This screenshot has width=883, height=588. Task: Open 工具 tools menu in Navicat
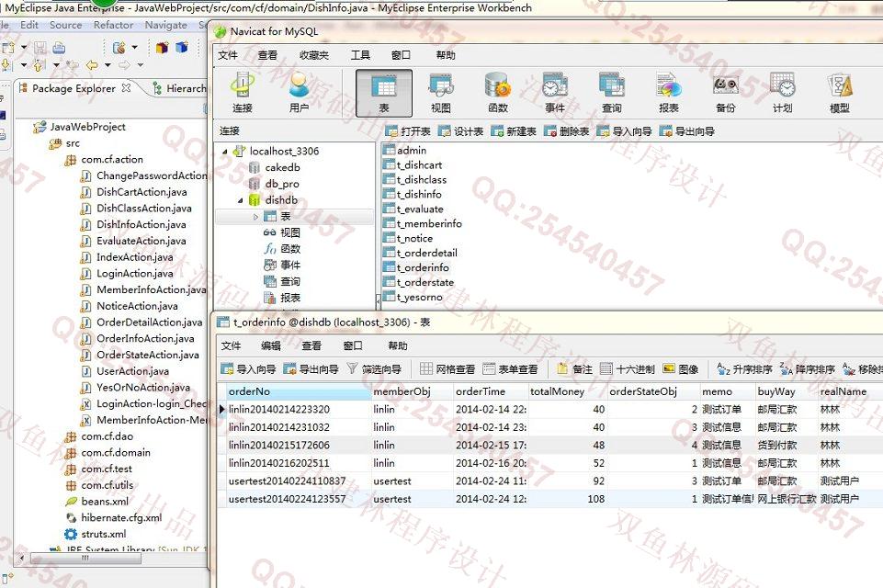360,55
